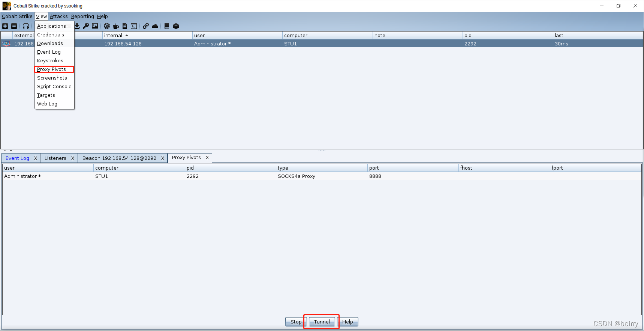Screen dimensions: 644x331
Task: Click the cube toolbar icon
Action: 176,26
